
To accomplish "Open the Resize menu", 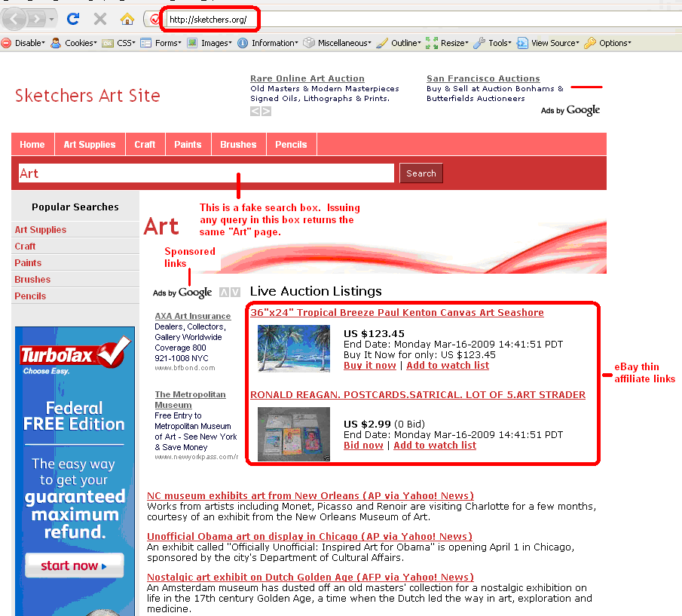I will pyautogui.click(x=454, y=43).
